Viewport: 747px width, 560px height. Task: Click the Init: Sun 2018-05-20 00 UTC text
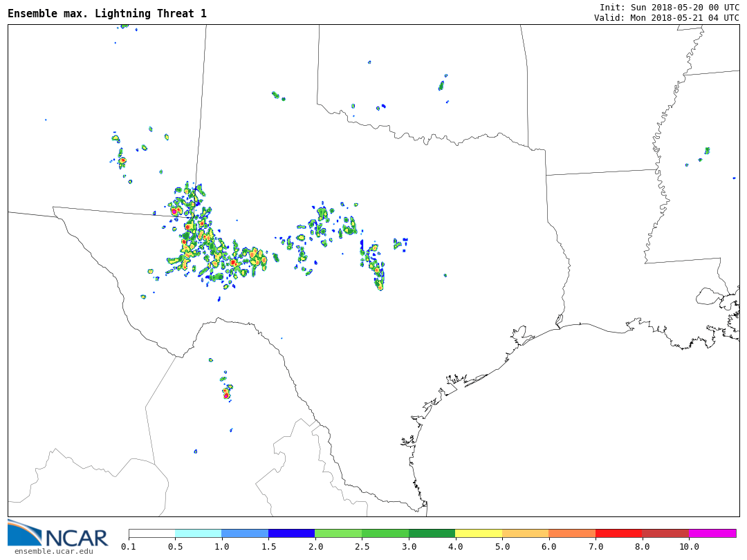pyautogui.click(x=669, y=8)
